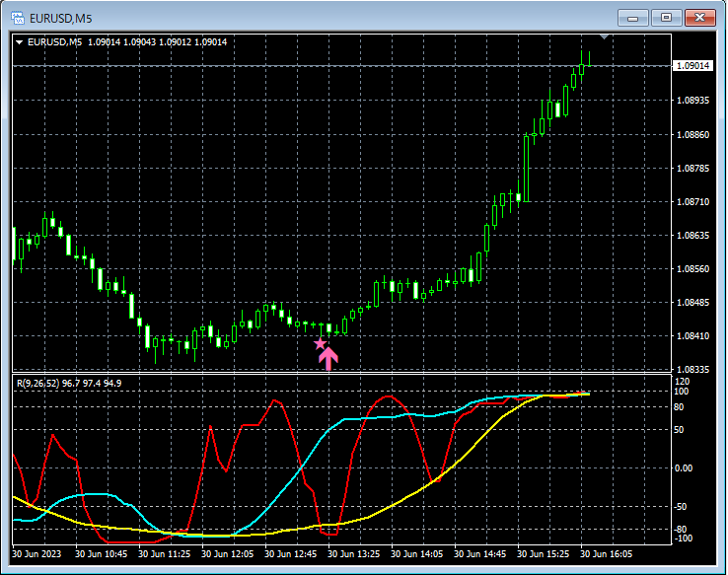
Task: Click the 1.08710 price axis label
Action: click(x=692, y=202)
